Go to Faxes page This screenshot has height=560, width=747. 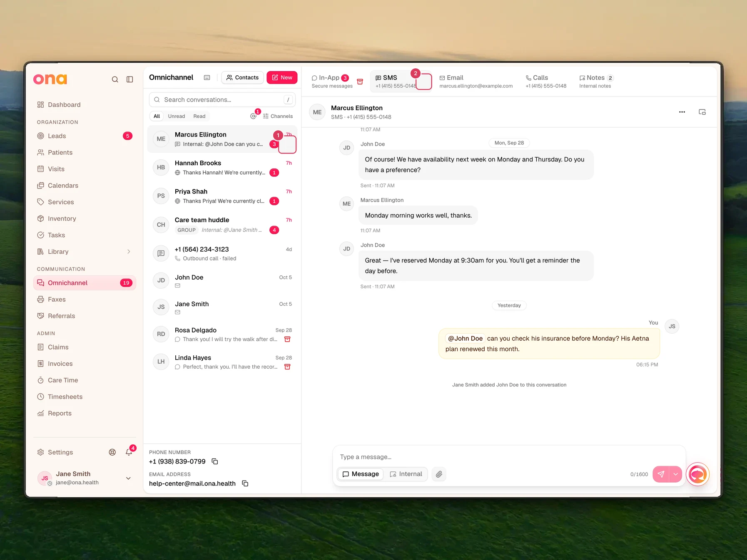coord(85,300)
